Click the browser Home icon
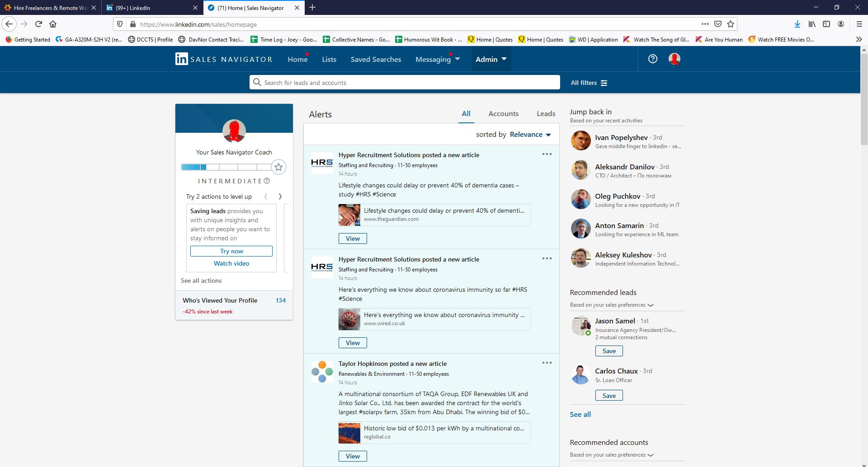The width and height of the screenshot is (868, 467). 53,24
